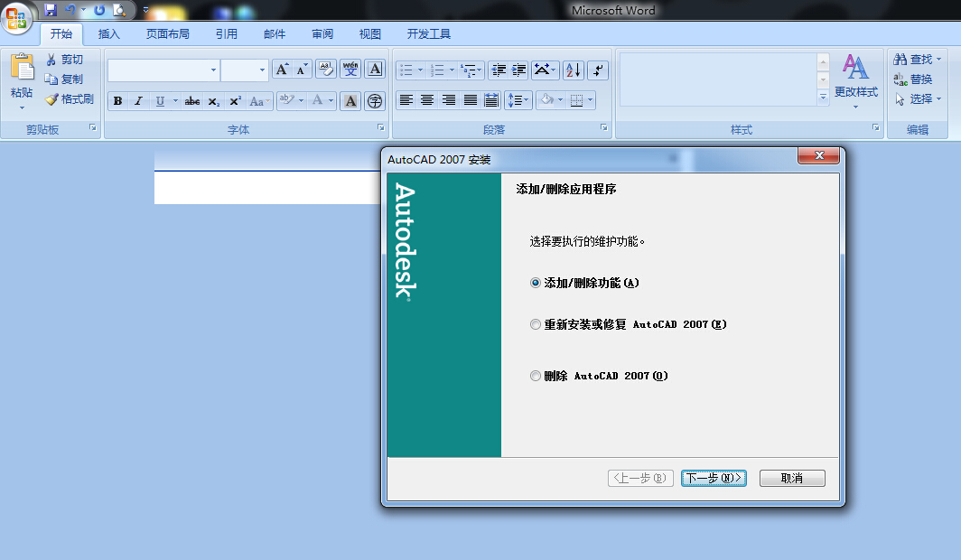
Task: Grow font size icon
Action: 282,70
